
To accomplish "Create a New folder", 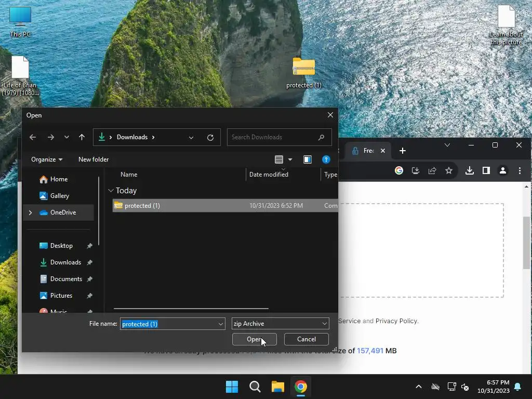I will 94,159.
